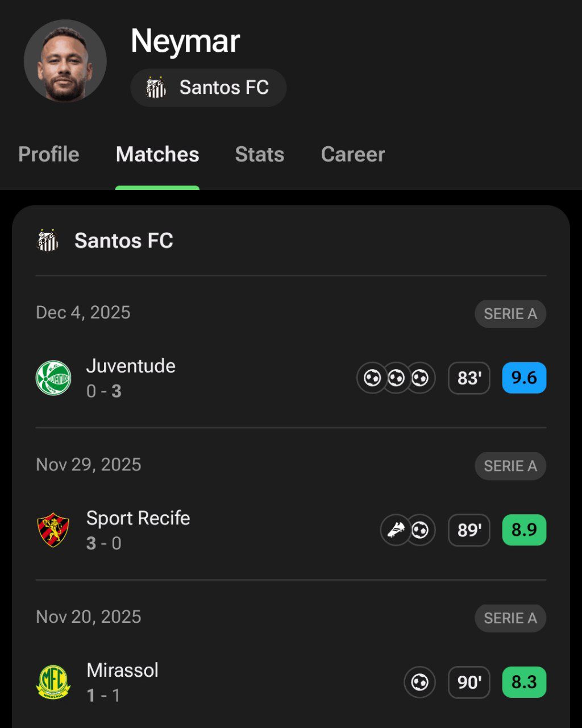The image size is (582, 728).
Task: Tap the goal ball icon for Mirassol match
Action: click(419, 682)
